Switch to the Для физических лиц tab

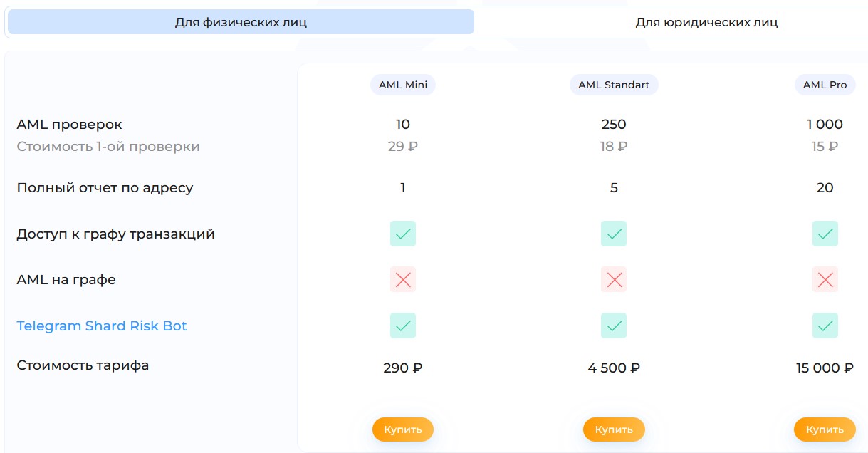tap(241, 22)
